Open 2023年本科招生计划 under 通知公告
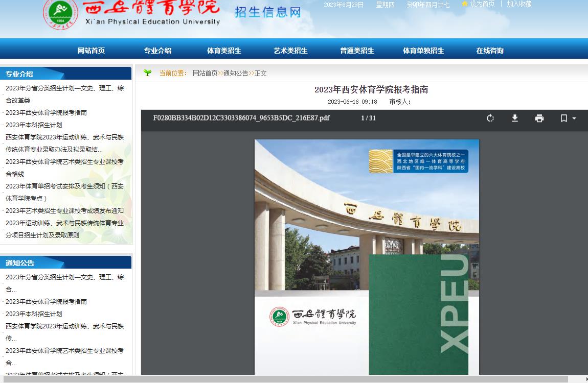588x383 pixels. pyautogui.click(x=34, y=314)
